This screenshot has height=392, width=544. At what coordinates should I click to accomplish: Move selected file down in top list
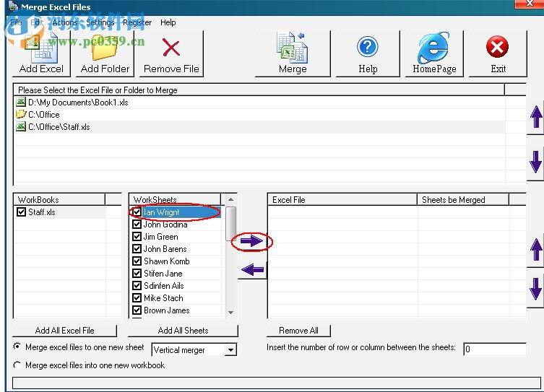(536, 162)
